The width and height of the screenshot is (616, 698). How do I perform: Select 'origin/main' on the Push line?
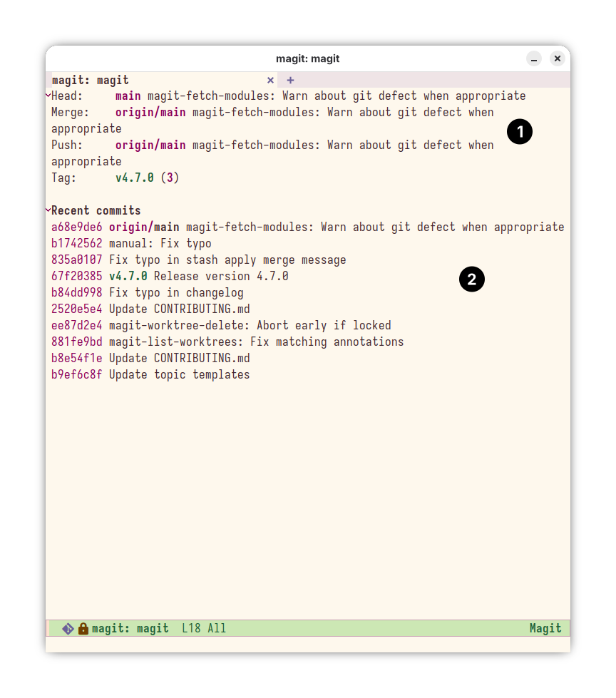(x=150, y=145)
